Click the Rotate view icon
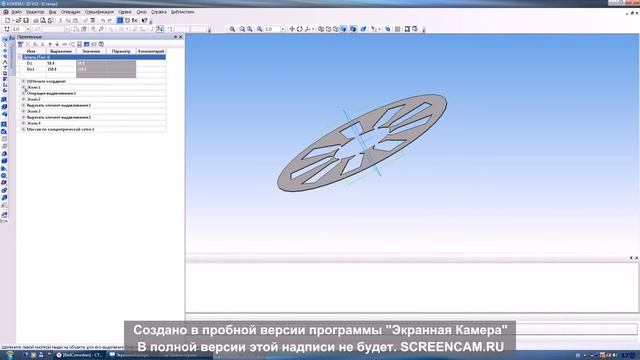 pyautogui.click(x=300, y=29)
